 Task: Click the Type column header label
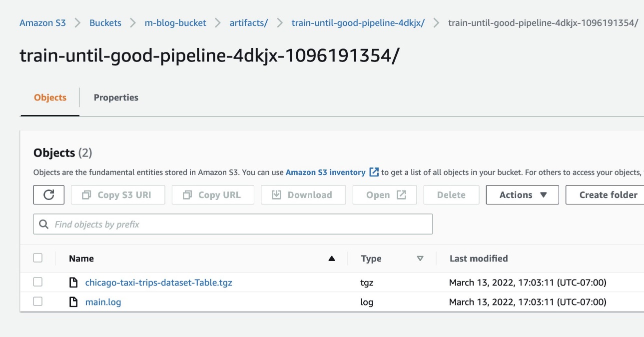tap(371, 258)
